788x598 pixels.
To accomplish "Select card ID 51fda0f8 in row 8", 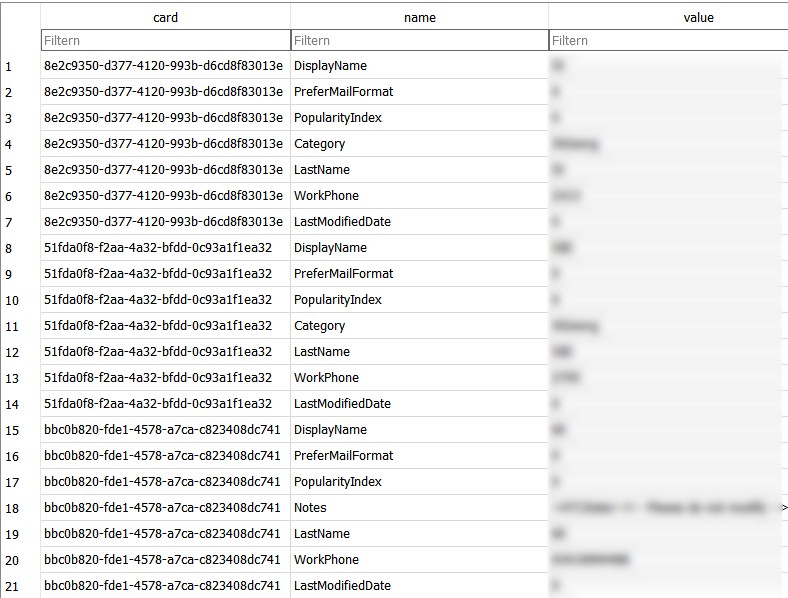I will [165, 248].
